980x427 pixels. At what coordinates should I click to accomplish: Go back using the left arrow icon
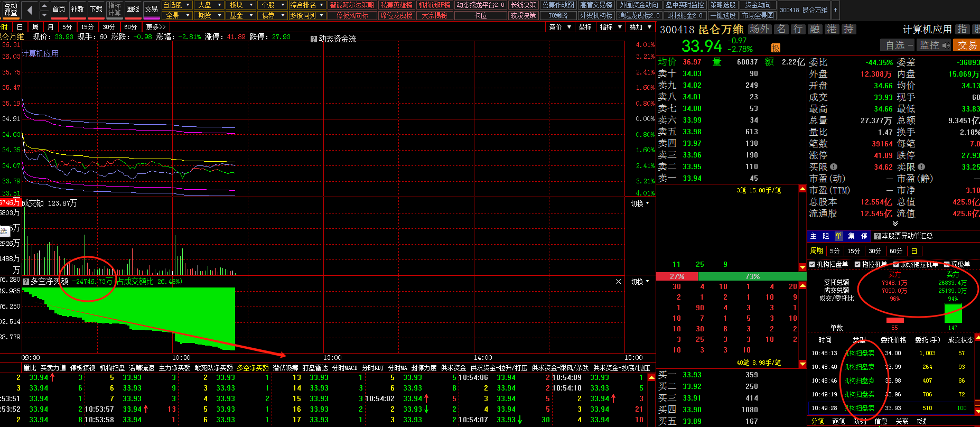pyautogui.click(x=29, y=10)
